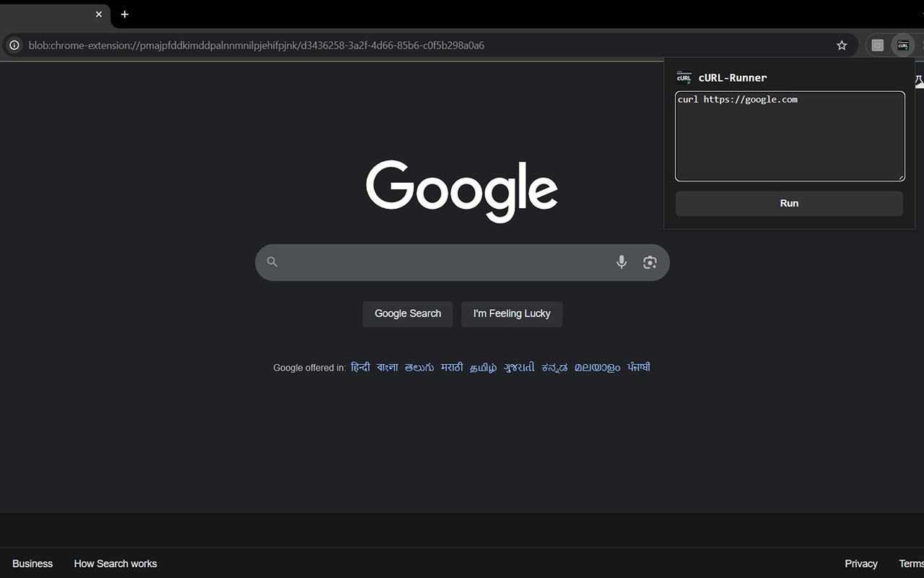Switch Google to Marathi (मराठी)
Image resolution: width=924 pixels, height=578 pixels.
point(452,368)
